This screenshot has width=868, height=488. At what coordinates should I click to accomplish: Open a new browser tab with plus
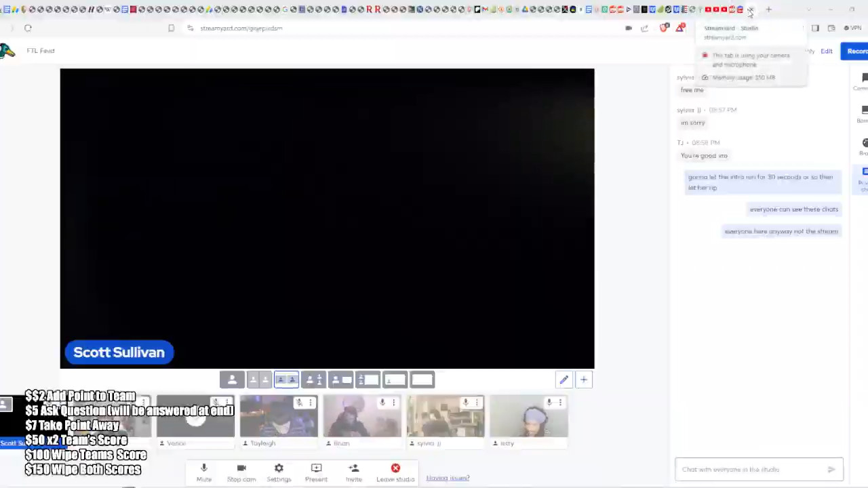[768, 9]
